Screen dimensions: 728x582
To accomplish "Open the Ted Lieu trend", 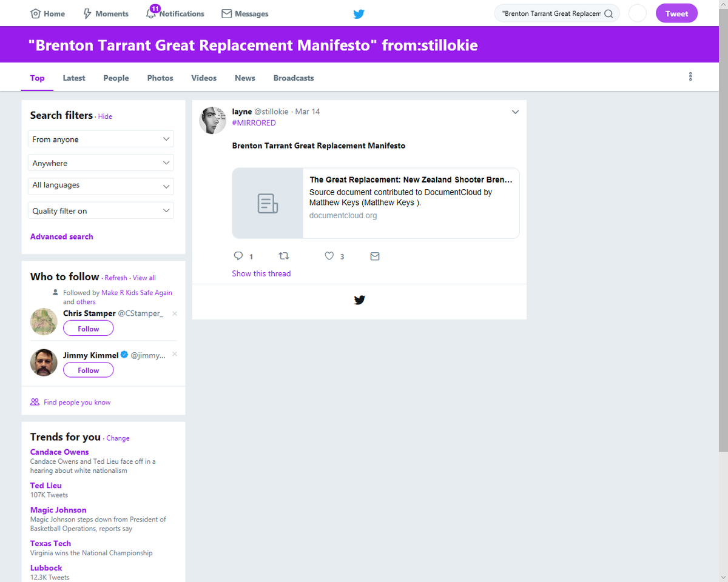I will click(x=46, y=485).
